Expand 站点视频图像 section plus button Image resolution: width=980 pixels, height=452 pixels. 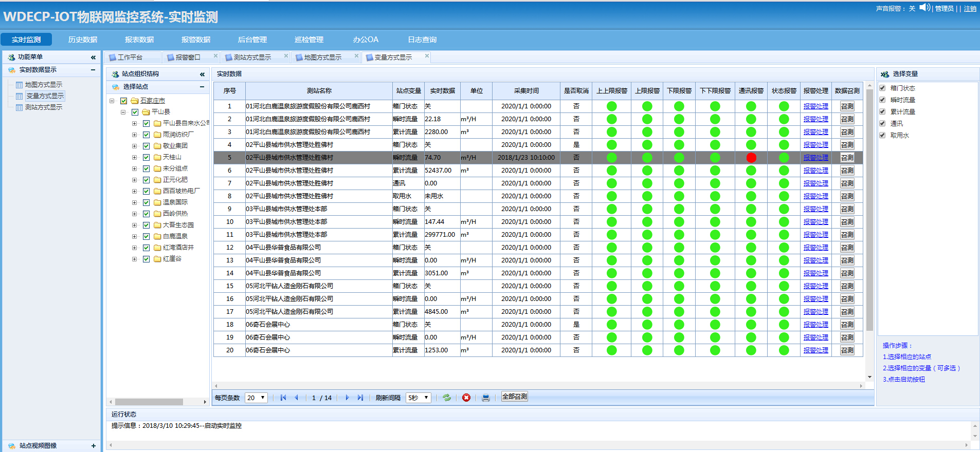coord(93,446)
